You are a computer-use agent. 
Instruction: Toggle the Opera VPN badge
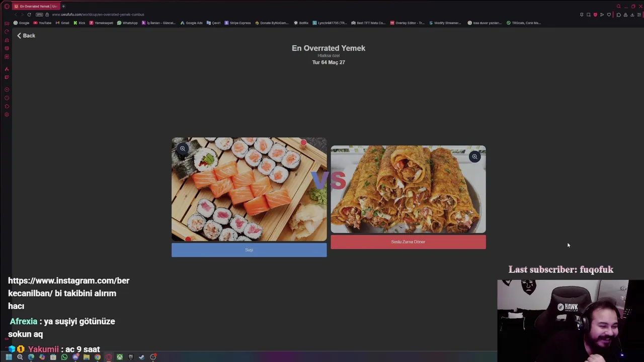pos(39,15)
